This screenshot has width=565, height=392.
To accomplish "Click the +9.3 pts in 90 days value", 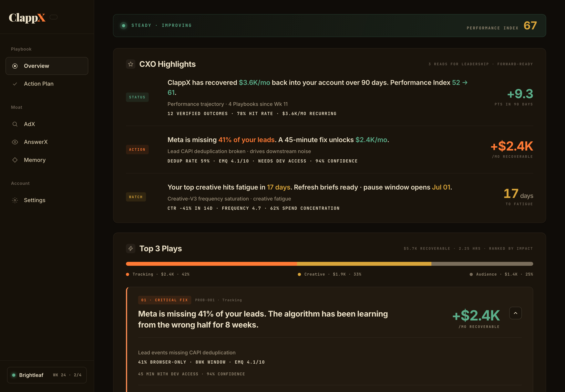I will (520, 93).
